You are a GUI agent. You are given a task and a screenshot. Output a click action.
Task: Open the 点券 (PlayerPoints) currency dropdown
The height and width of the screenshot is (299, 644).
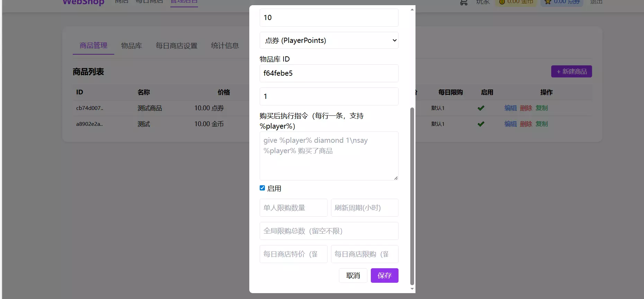point(329,40)
